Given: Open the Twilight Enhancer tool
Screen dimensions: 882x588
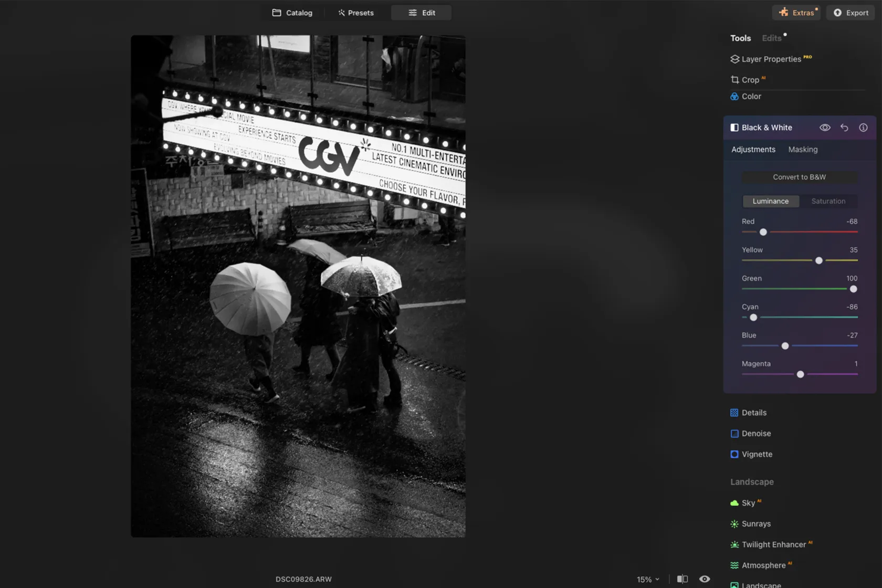Looking at the screenshot, I should [x=773, y=544].
